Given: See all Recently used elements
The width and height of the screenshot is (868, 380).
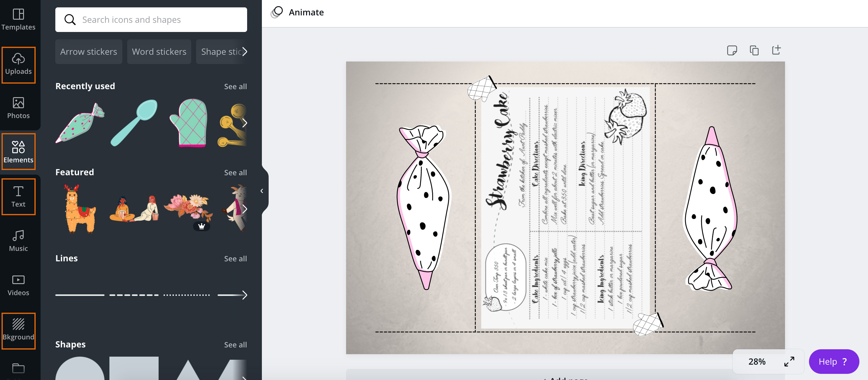Looking at the screenshot, I should coord(235,86).
